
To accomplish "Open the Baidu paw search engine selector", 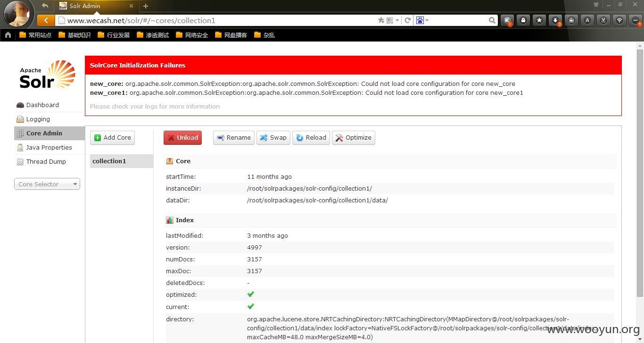I will [422, 20].
